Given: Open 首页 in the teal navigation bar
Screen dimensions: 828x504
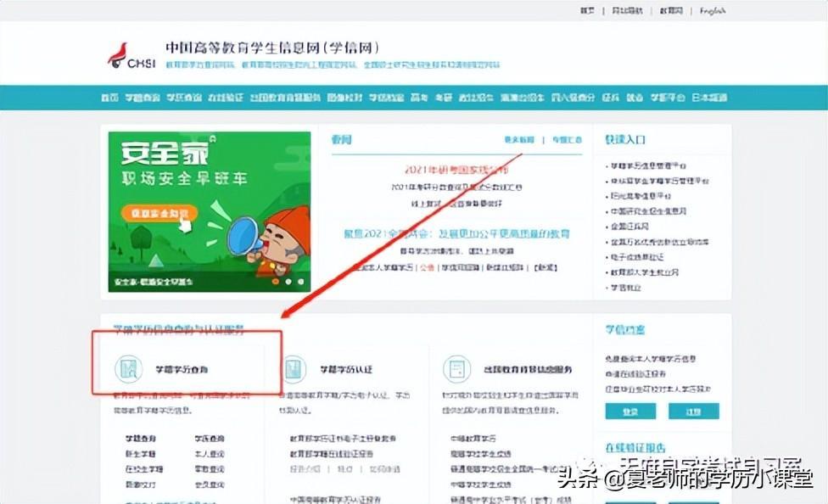Looking at the screenshot, I should [109, 98].
